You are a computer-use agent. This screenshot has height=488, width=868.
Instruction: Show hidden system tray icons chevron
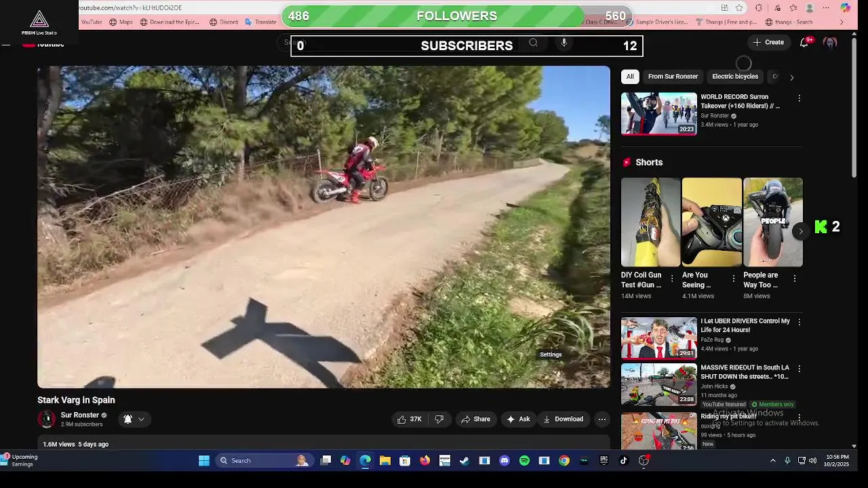coord(772,460)
